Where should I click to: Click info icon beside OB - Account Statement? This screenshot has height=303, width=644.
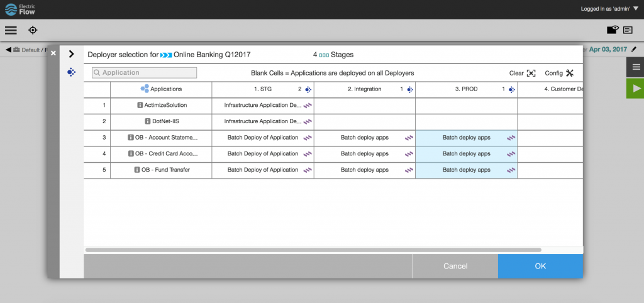(x=131, y=138)
